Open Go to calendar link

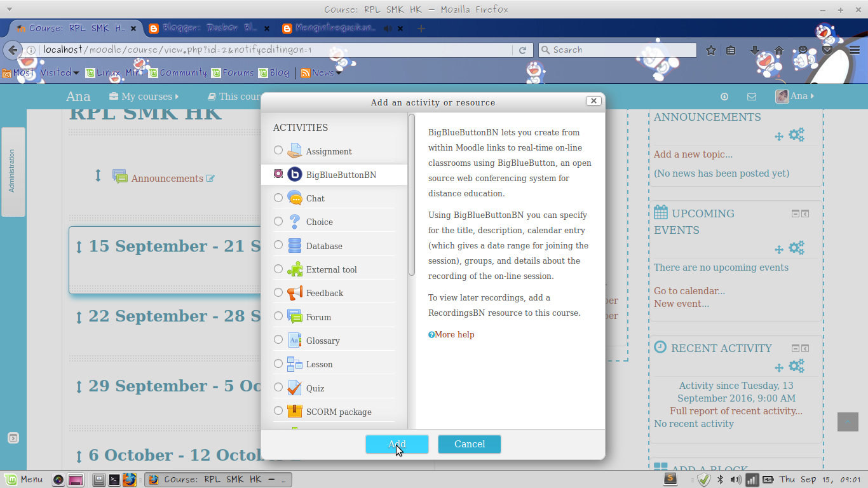click(689, 291)
